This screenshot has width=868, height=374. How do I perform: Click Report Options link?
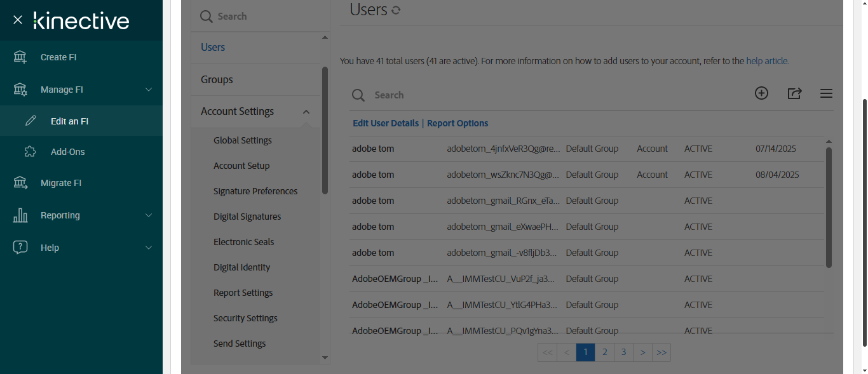pos(458,123)
